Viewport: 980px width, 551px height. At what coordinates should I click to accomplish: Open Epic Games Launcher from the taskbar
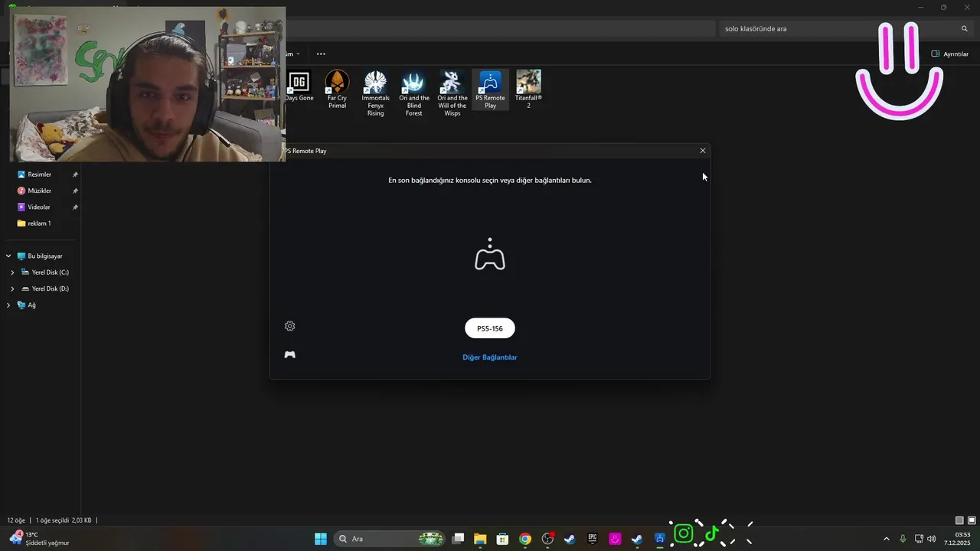593,539
